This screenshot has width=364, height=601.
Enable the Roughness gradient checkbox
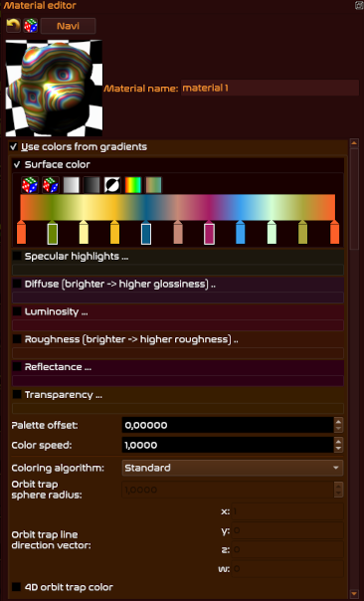17,339
